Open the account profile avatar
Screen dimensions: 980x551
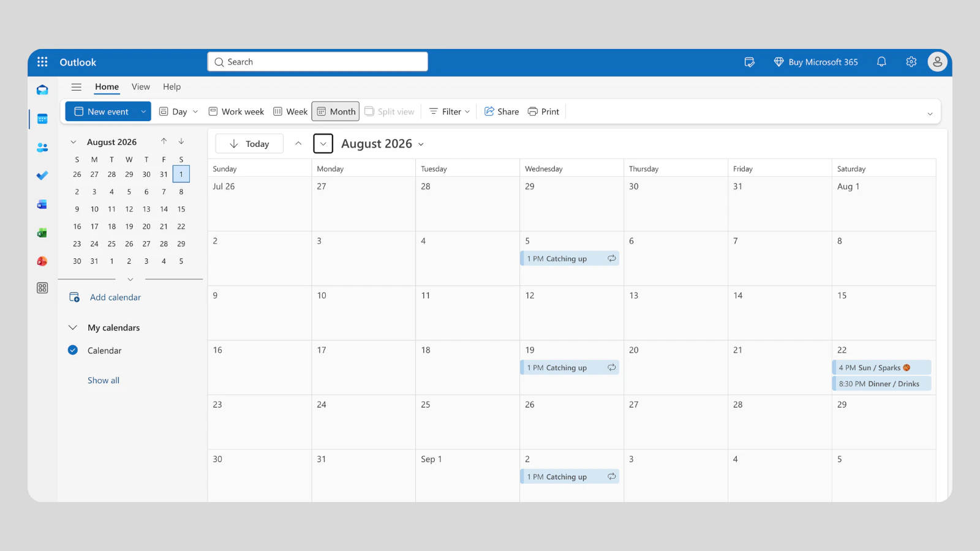coord(938,62)
